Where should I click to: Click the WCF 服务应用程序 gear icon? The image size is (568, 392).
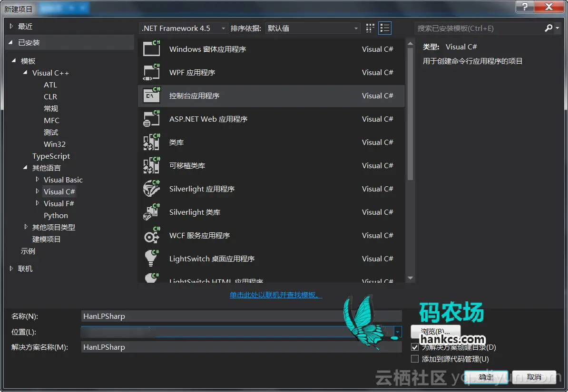point(151,235)
